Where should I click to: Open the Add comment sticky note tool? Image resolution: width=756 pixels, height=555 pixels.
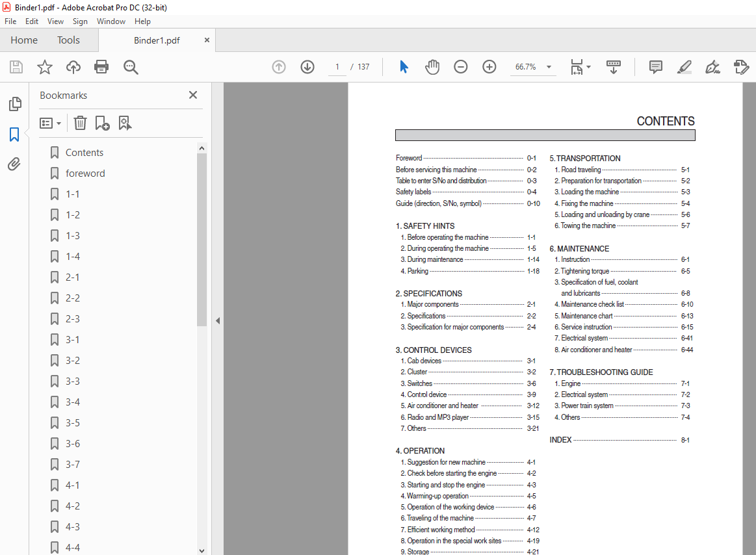tap(656, 67)
